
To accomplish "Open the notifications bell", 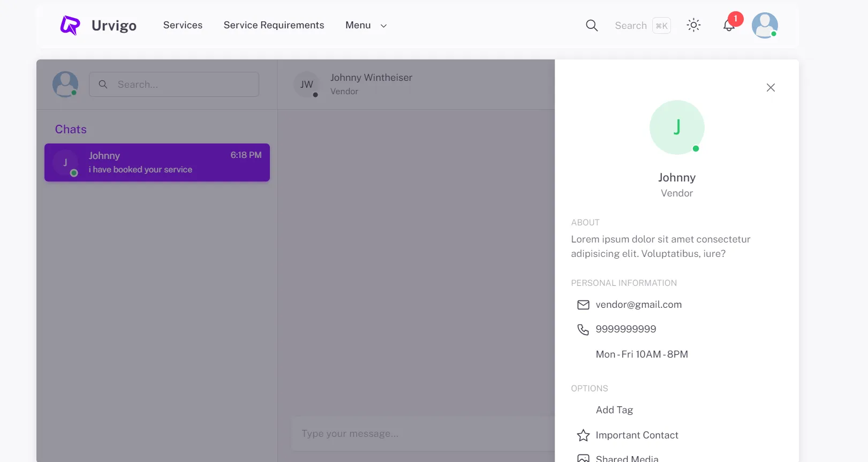I will pyautogui.click(x=728, y=25).
